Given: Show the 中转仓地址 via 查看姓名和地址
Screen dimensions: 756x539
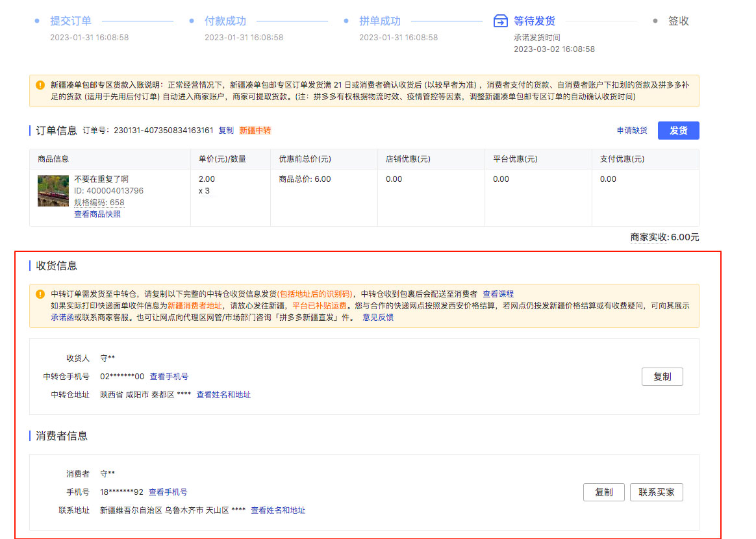Looking at the screenshot, I should click(223, 395).
